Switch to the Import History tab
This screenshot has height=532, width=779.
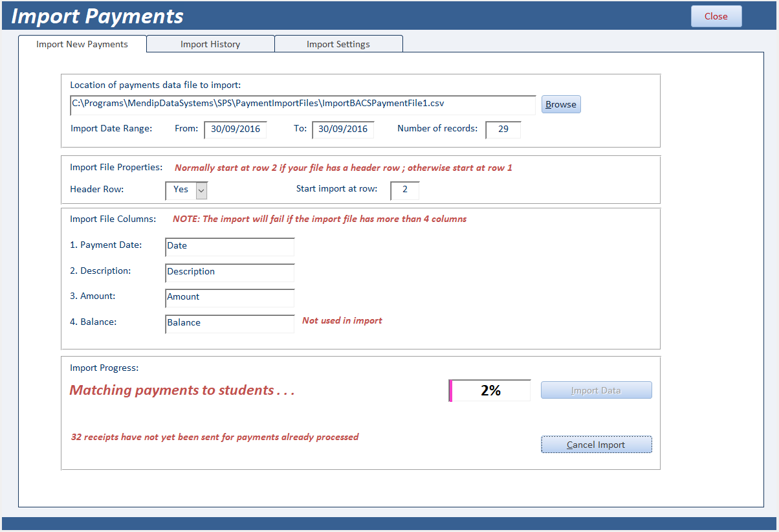(x=210, y=44)
